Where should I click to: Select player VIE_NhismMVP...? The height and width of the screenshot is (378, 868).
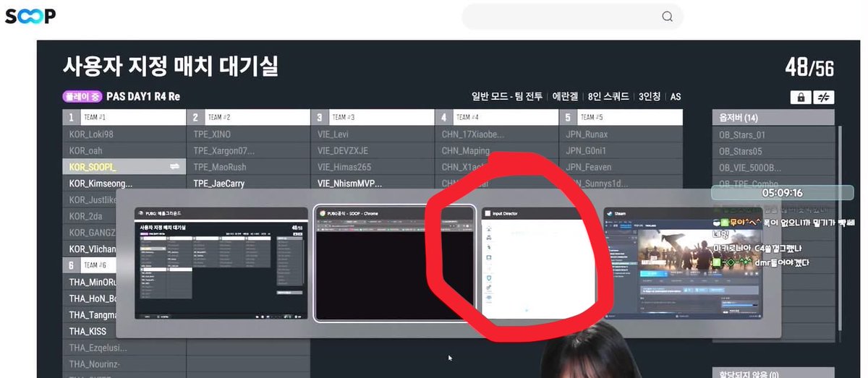[373, 184]
